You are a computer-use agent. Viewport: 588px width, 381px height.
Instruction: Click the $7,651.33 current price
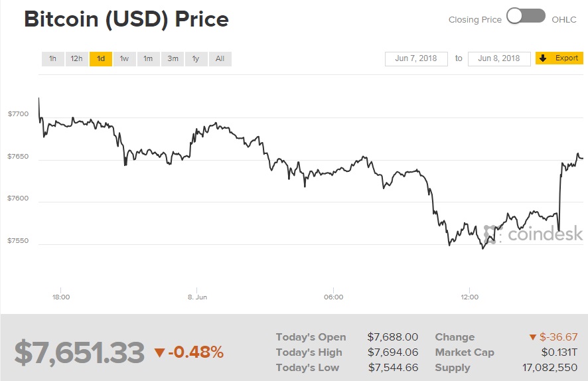[x=80, y=352]
